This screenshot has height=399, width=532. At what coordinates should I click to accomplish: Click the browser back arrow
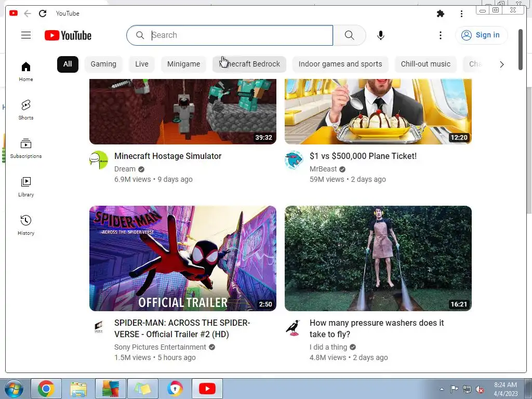(28, 14)
